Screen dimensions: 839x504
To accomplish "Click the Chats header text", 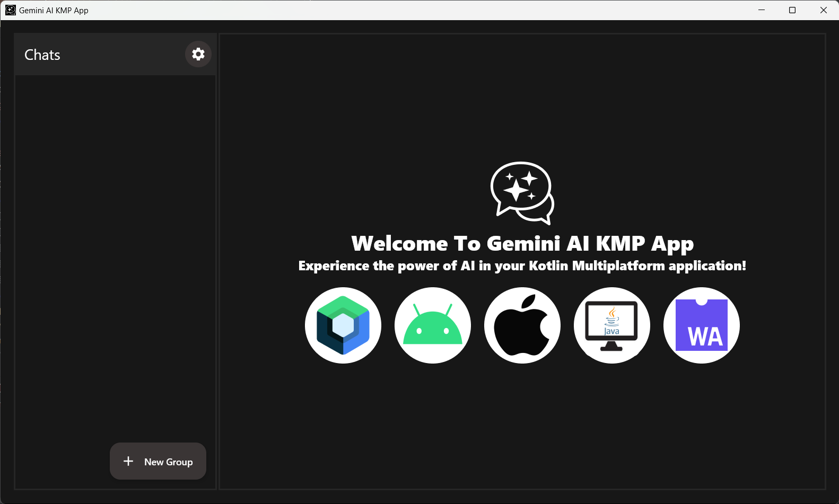I will tap(42, 55).
